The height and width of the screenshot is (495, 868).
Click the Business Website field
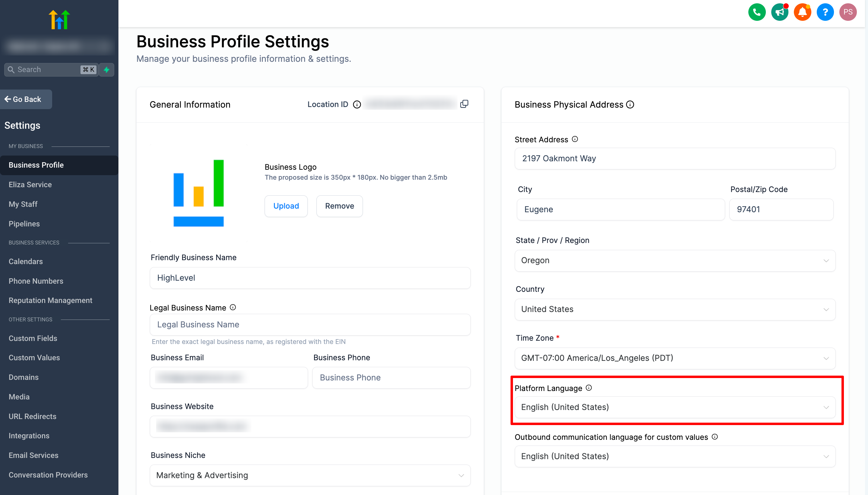click(310, 427)
